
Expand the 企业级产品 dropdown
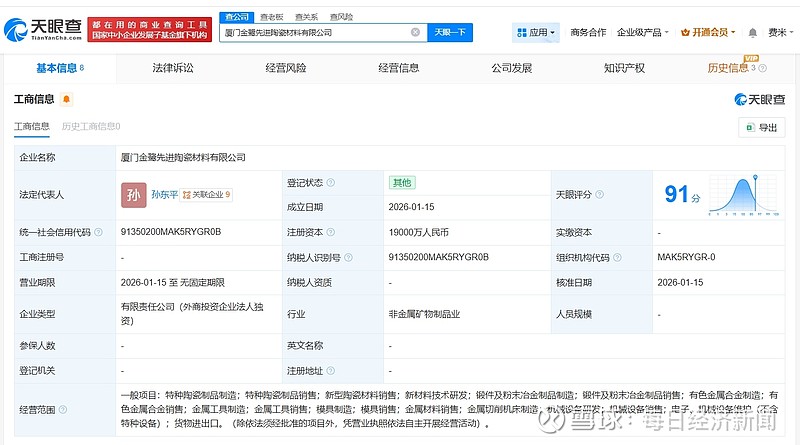pos(642,33)
